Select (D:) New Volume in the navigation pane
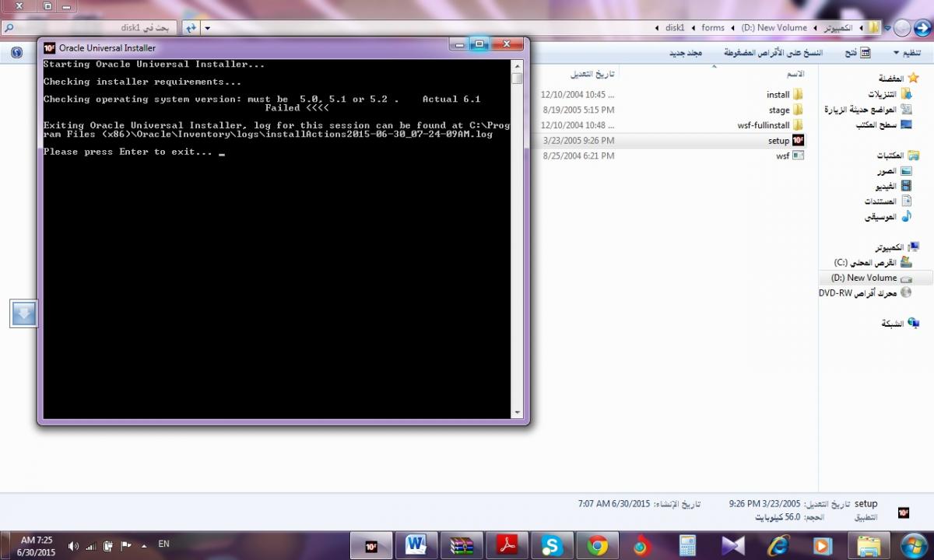The height and width of the screenshot is (560, 934). point(864,278)
